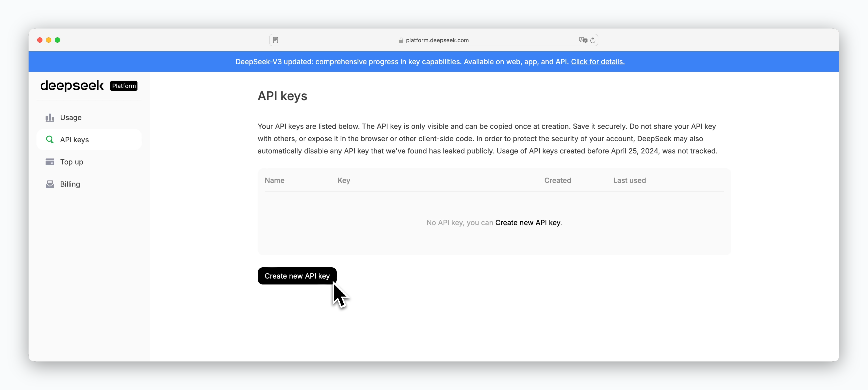Click the translate page icon in address bar

(x=583, y=40)
